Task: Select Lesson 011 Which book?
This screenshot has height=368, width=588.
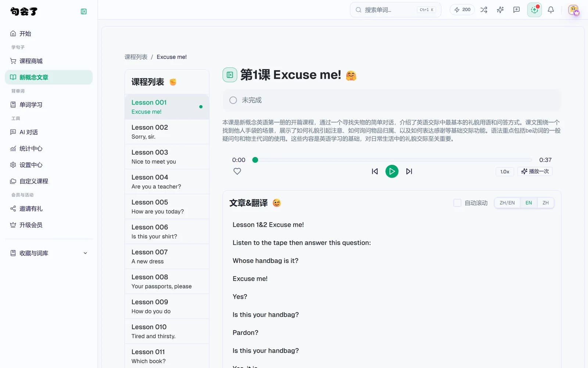Action: (x=167, y=356)
